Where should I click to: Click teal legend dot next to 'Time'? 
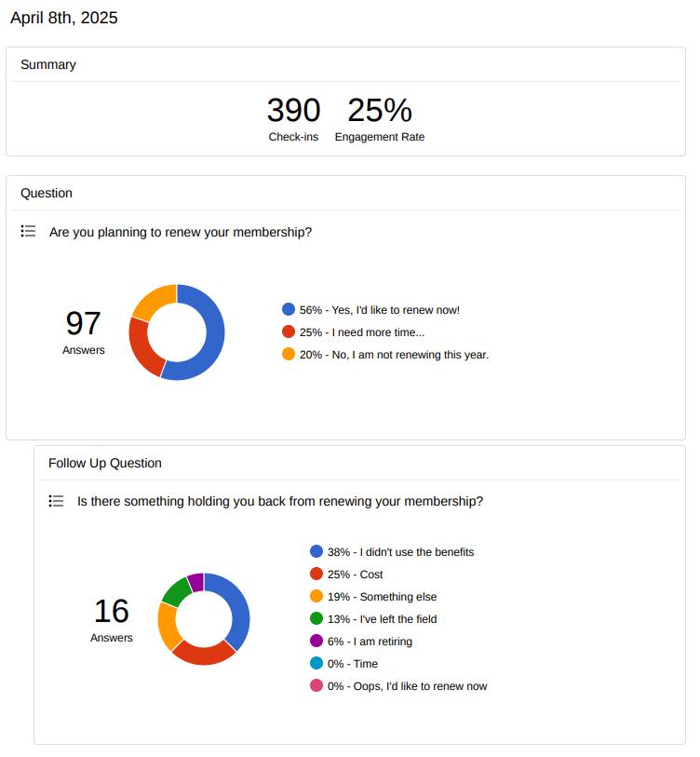click(316, 663)
